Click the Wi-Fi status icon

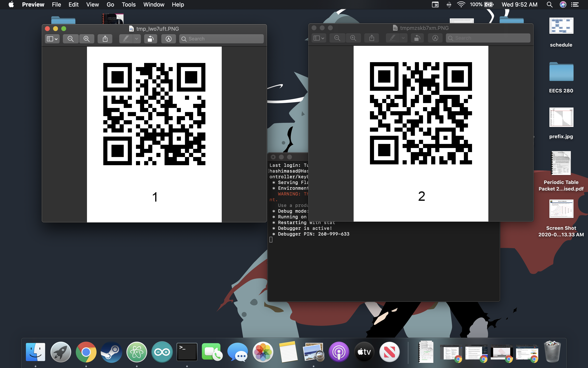pyautogui.click(x=461, y=4)
